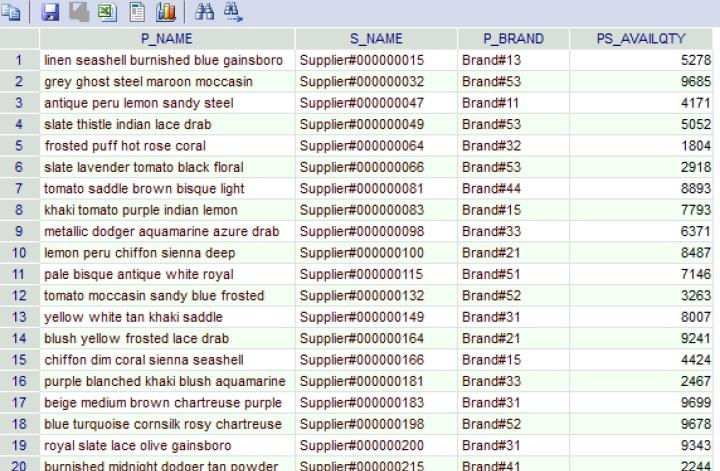Click quantity value 8007
Viewport: 720px width, 471px height.
(x=641, y=317)
